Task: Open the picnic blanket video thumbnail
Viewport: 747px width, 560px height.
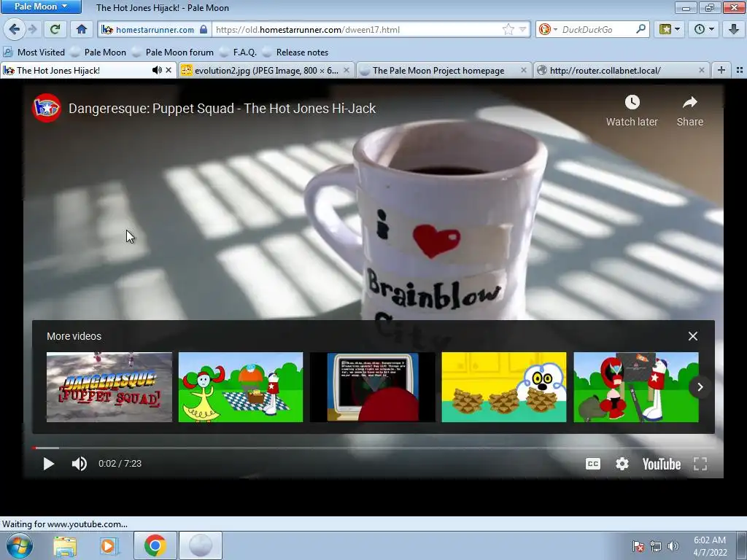Action: pyautogui.click(x=241, y=387)
